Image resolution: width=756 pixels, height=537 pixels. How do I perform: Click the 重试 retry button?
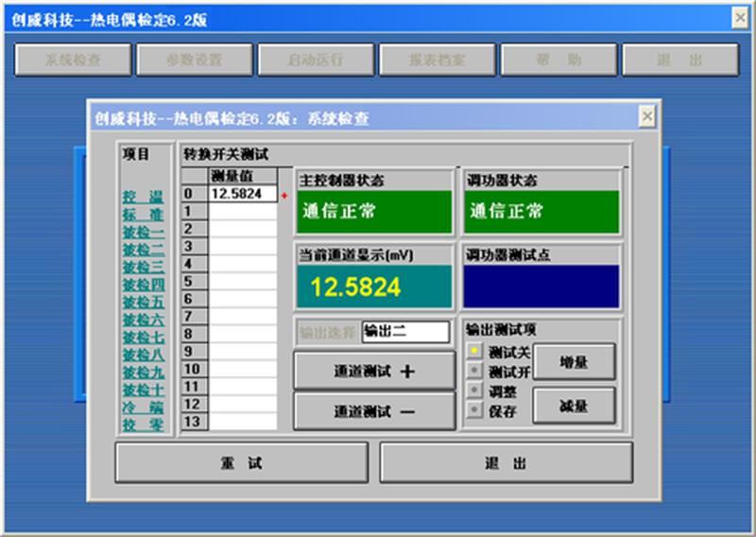242,463
